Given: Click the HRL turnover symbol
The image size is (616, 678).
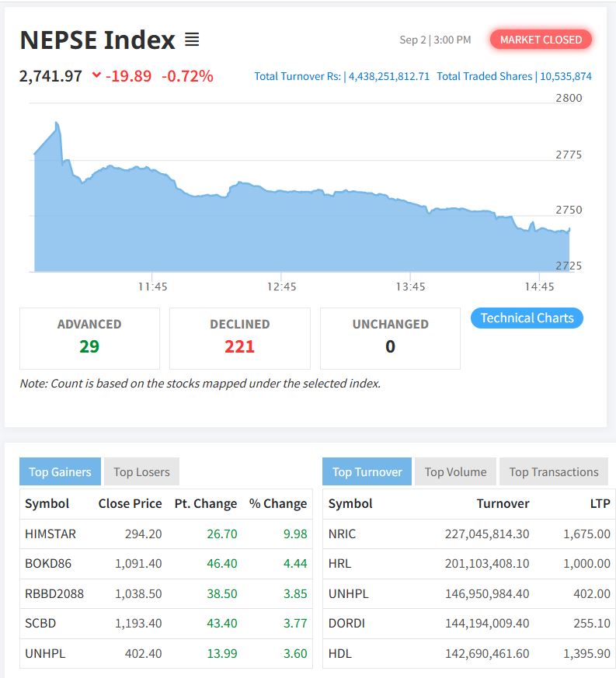Looking at the screenshot, I should (x=339, y=563).
